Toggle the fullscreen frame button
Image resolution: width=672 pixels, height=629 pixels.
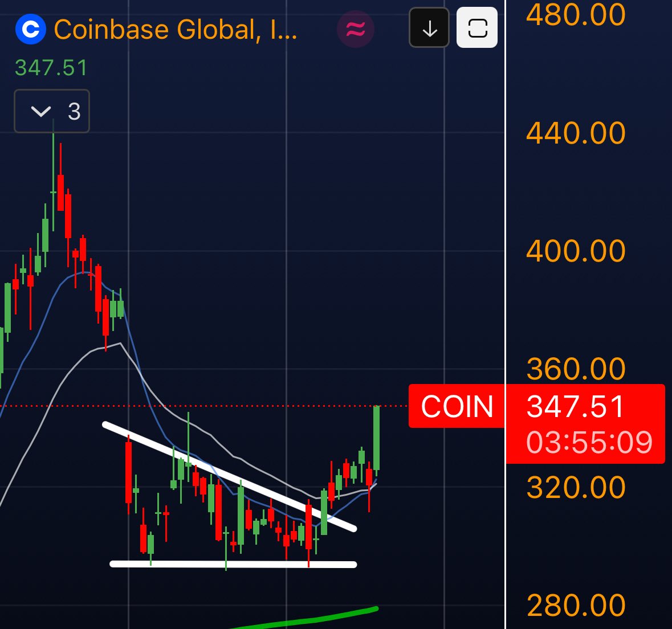click(477, 27)
